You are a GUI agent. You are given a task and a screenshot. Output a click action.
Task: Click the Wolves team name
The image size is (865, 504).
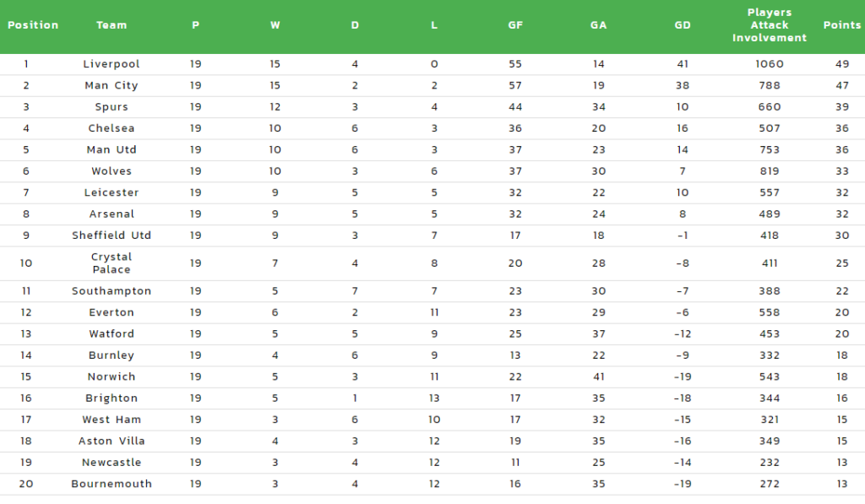click(112, 171)
